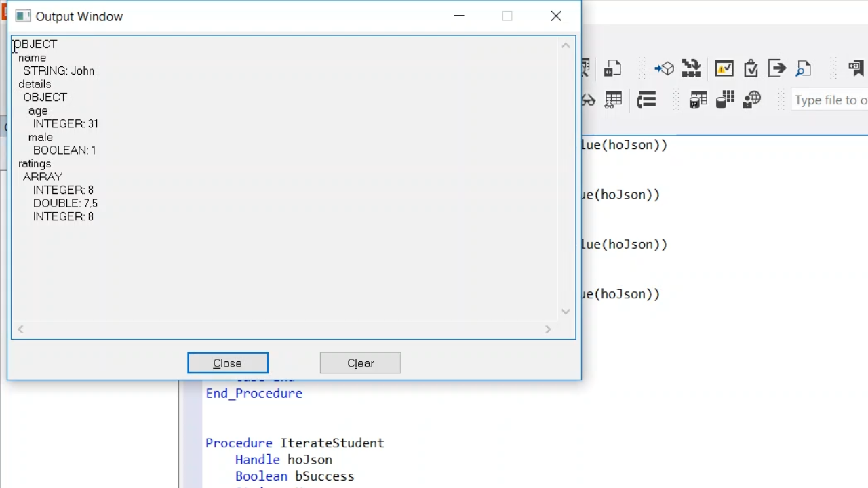Click the indented list lines icon

646,100
